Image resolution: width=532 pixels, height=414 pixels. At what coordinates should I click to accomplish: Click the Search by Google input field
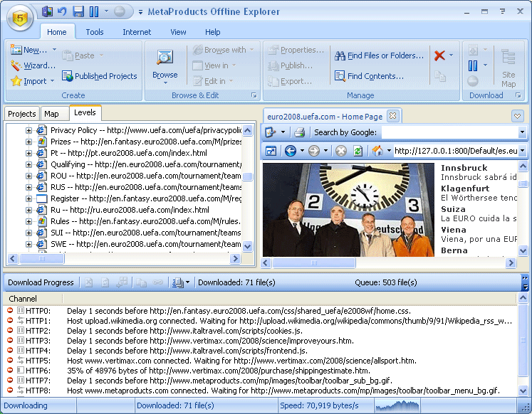pos(449,132)
